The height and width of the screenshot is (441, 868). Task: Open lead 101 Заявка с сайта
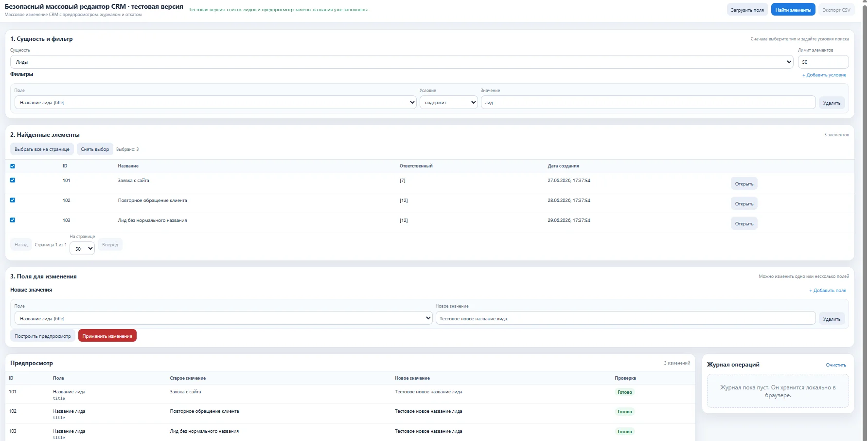744,184
